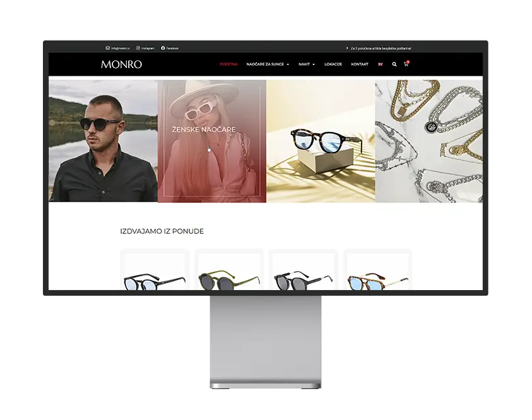Click the Facebook text link
Viewport: 532px width, 420px height.
172,48
